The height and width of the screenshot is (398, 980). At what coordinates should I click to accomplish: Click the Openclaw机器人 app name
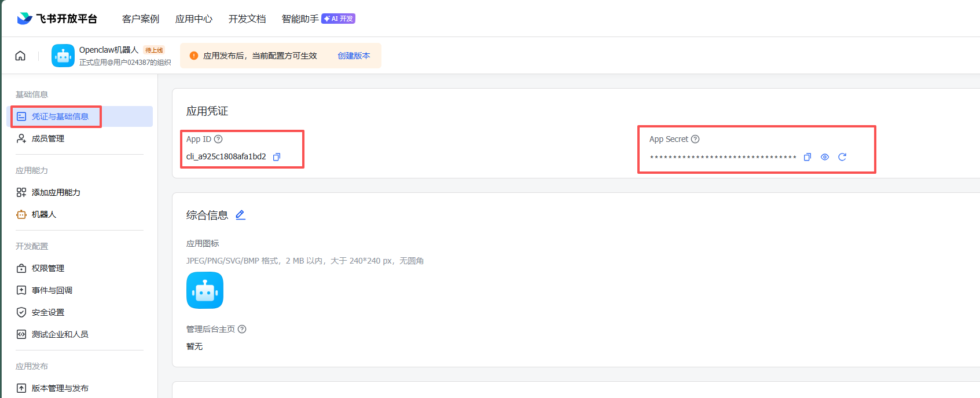pos(109,50)
